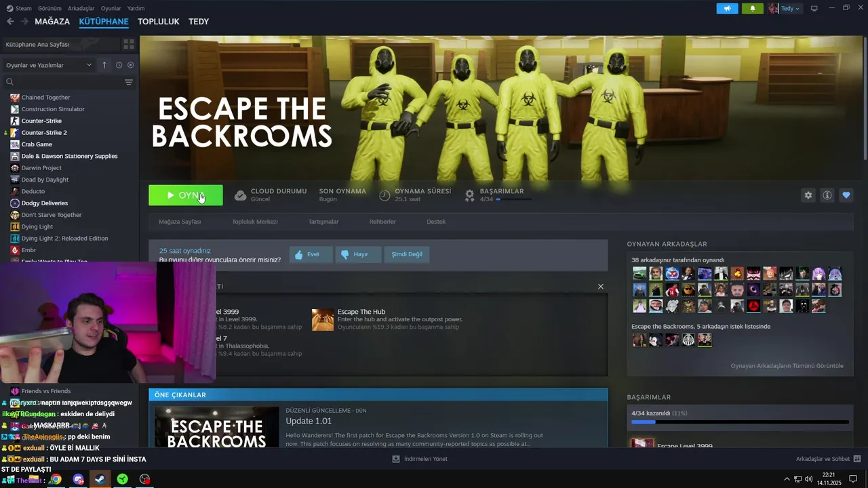868x488 pixels.
Task: Open İndirmeleri Yönet downloads manager
Action: pos(420,459)
